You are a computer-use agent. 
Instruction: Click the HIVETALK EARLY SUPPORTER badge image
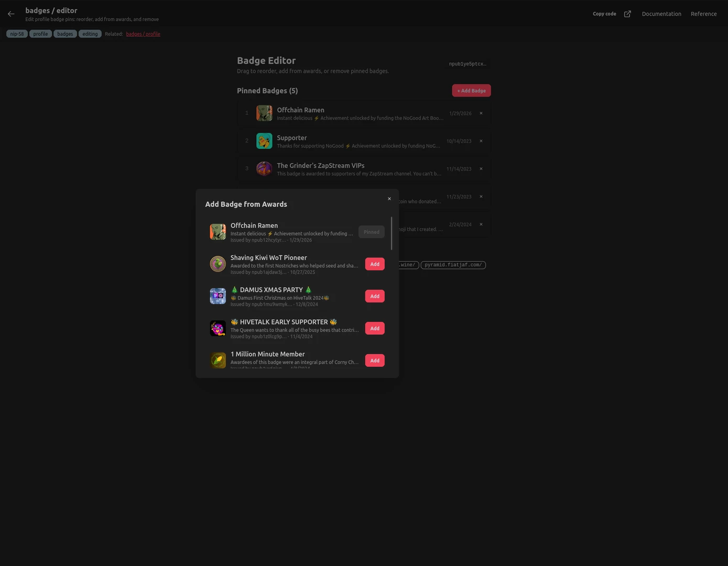218,329
